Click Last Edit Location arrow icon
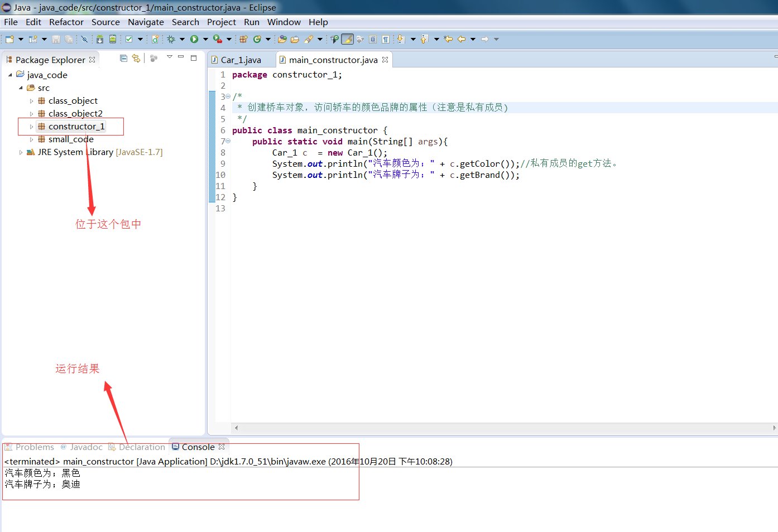Image resolution: width=778 pixels, height=532 pixels. [x=448, y=39]
